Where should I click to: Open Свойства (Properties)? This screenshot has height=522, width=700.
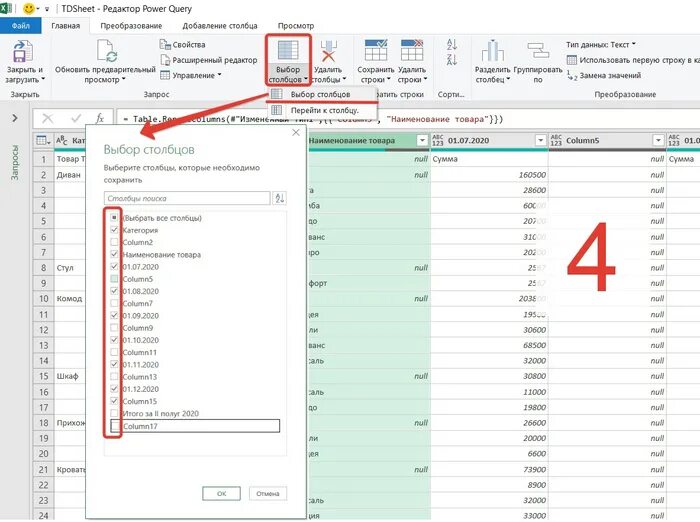(183, 45)
